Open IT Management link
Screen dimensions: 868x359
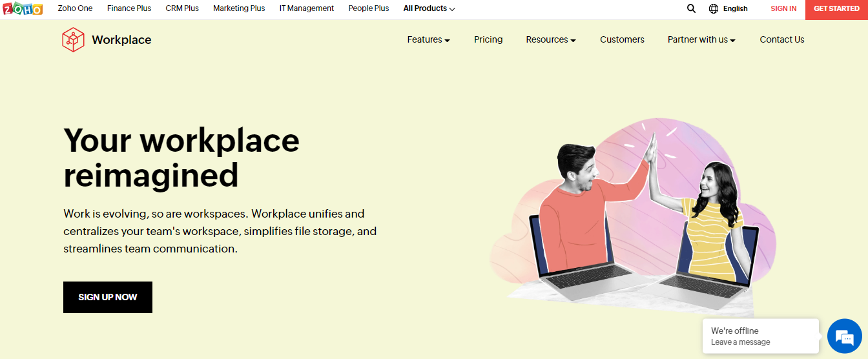pos(307,8)
